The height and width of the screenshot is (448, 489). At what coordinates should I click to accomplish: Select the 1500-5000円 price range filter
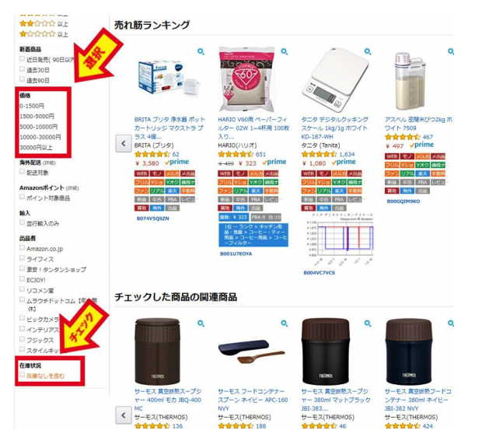[x=37, y=117]
